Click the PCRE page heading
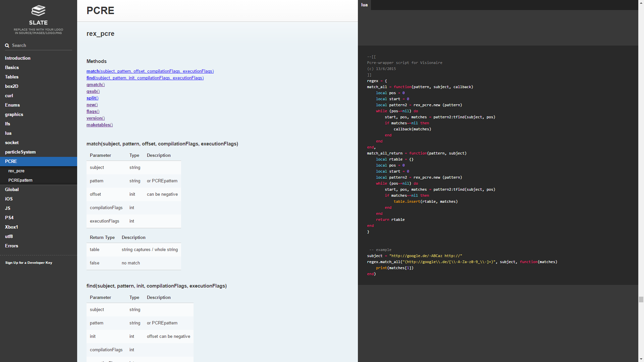 click(100, 10)
